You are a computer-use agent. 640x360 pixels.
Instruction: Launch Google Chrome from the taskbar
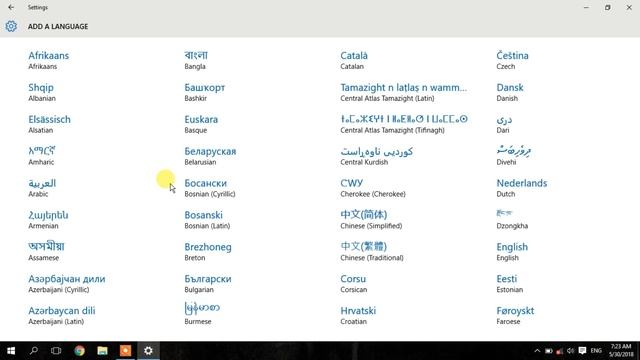[80, 351]
